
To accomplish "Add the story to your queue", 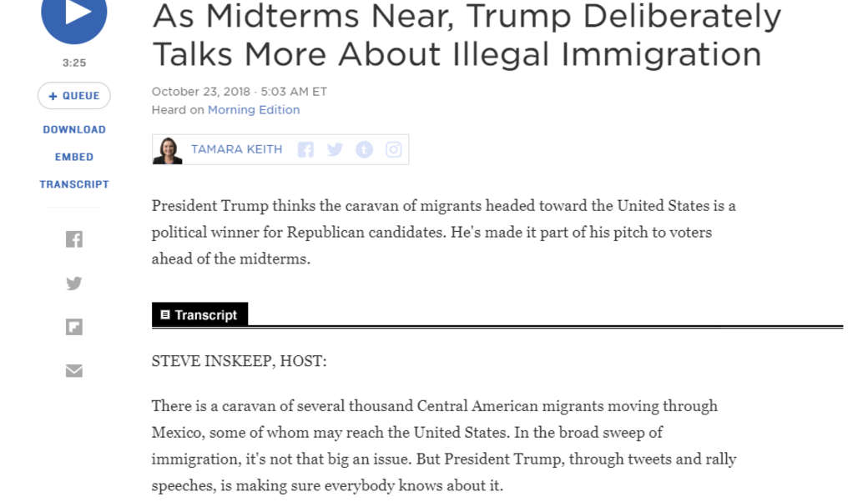I will [73, 95].
